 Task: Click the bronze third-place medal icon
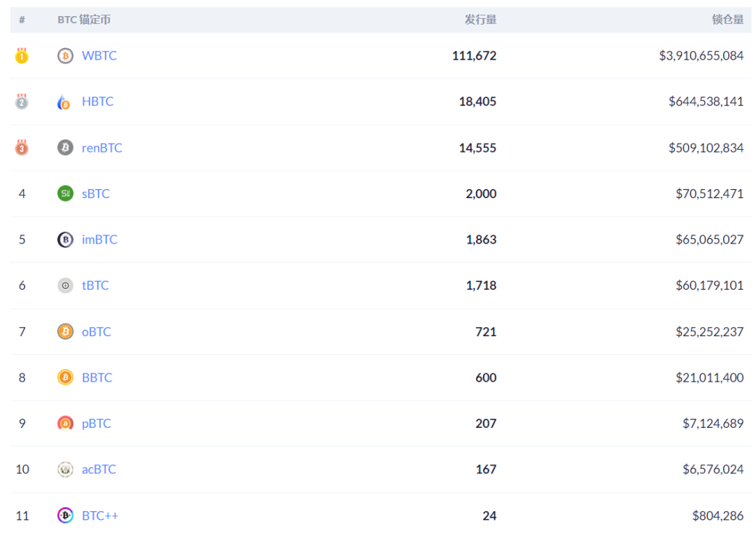(22, 148)
